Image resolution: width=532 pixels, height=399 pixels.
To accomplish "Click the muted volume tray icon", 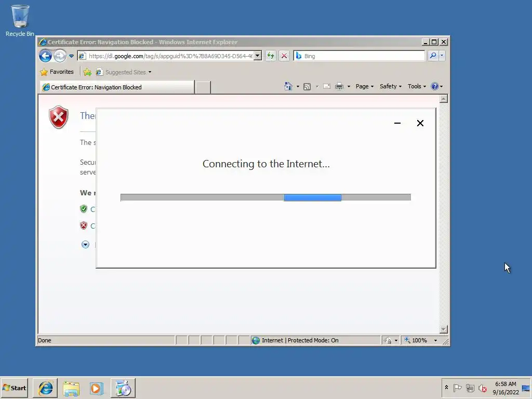I will coord(482,388).
